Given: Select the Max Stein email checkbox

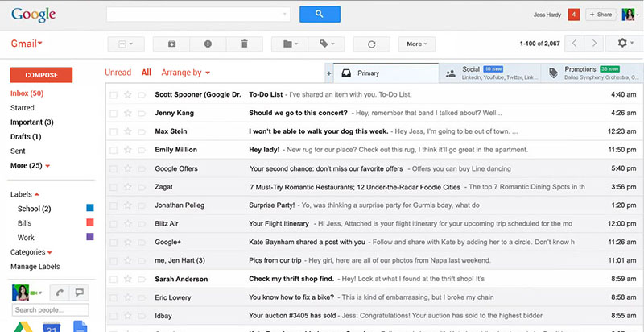Looking at the screenshot, I should tap(114, 132).
